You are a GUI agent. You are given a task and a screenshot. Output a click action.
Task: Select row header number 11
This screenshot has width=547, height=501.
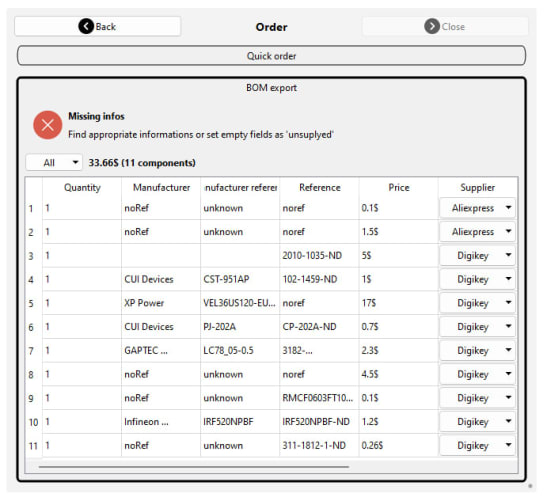click(33, 446)
